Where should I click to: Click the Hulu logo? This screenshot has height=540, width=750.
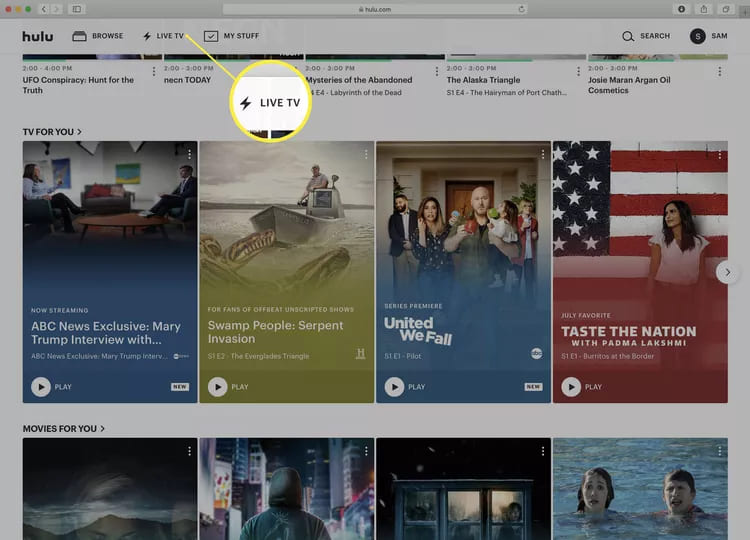point(38,36)
